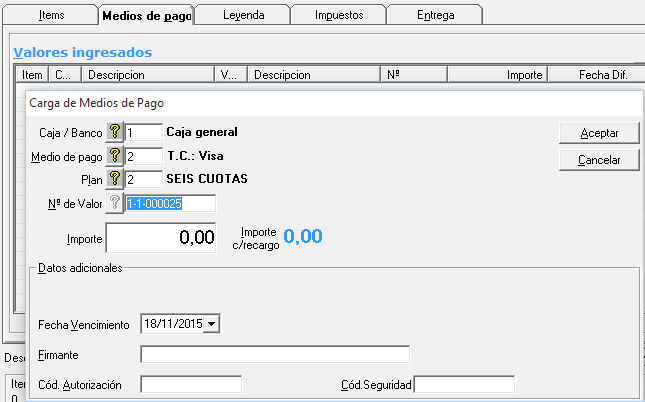The height and width of the screenshot is (402, 645).
Task: Click the SEIS CUOTAS plan label
Action: (207, 179)
